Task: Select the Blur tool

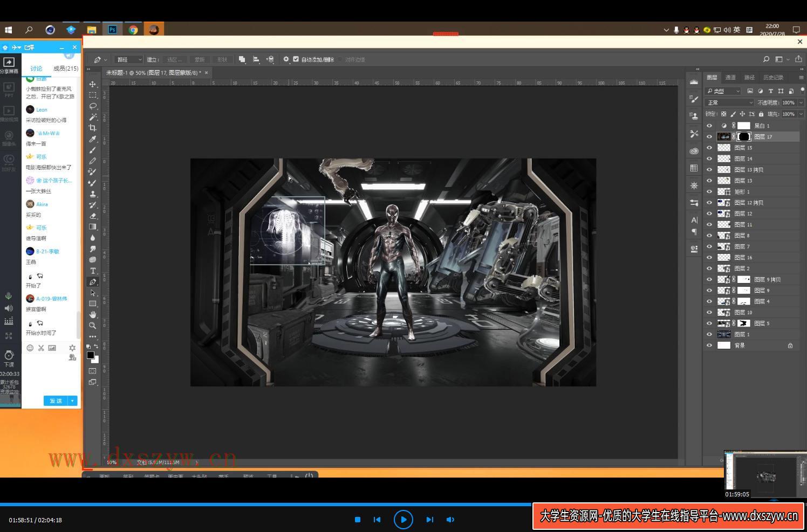Action: (x=93, y=238)
